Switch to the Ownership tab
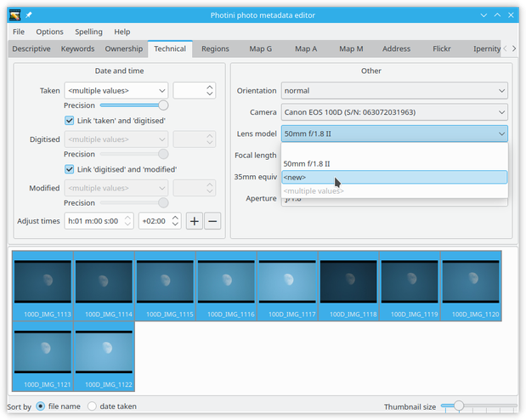The height and width of the screenshot is (420, 526). pyautogui.click(x=124, y=48)
